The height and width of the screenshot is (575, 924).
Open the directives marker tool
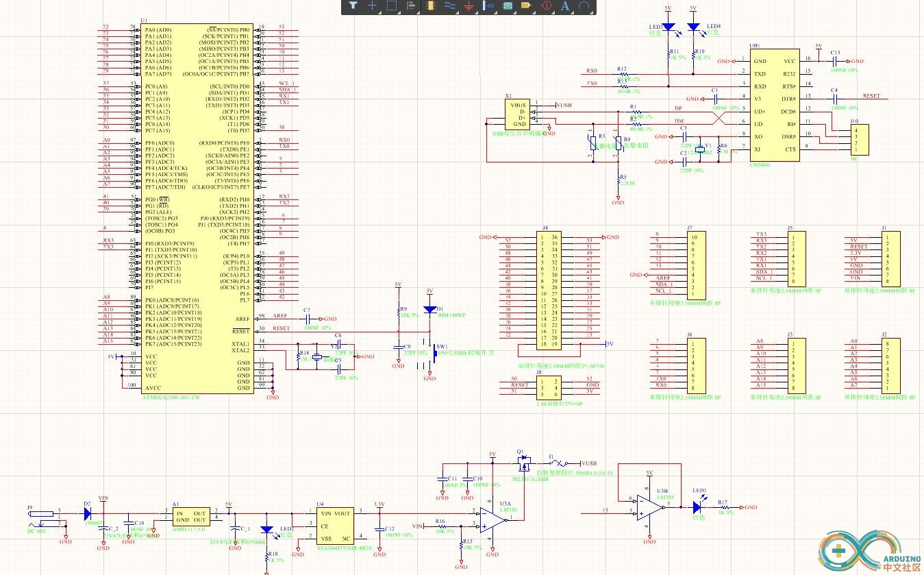coord(547,5)
